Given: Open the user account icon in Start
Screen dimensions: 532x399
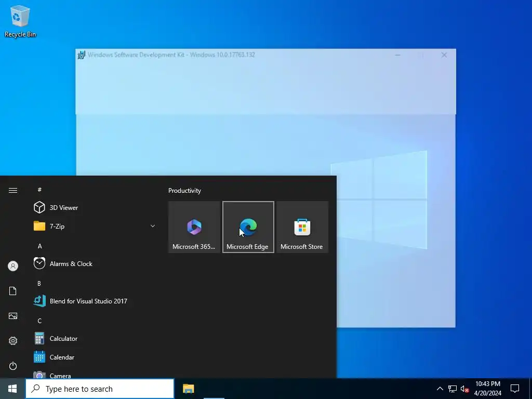Looking at the screenshot, I should tap(13, 266).
